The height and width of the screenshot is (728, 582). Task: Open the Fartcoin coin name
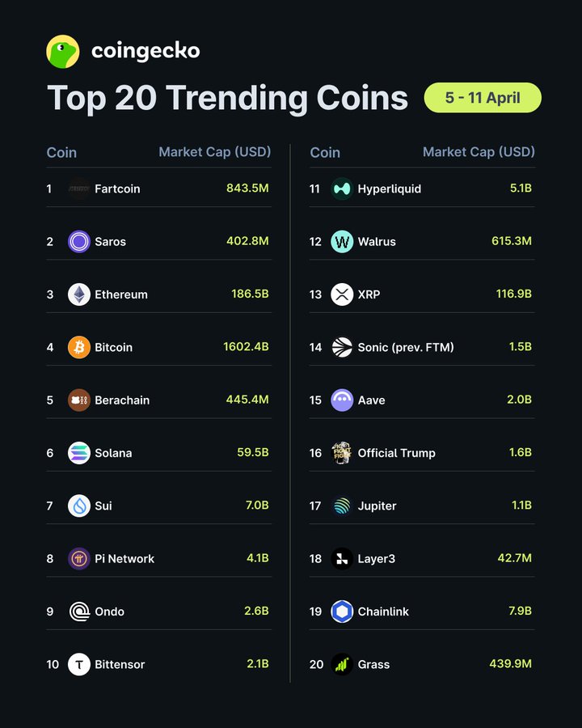tap(117, 188)
